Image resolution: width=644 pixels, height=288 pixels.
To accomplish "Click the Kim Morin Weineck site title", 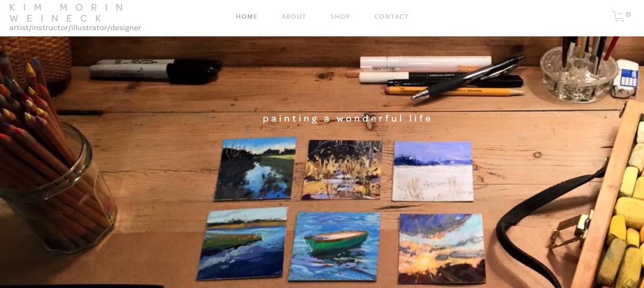I will [x=67, y=13].
